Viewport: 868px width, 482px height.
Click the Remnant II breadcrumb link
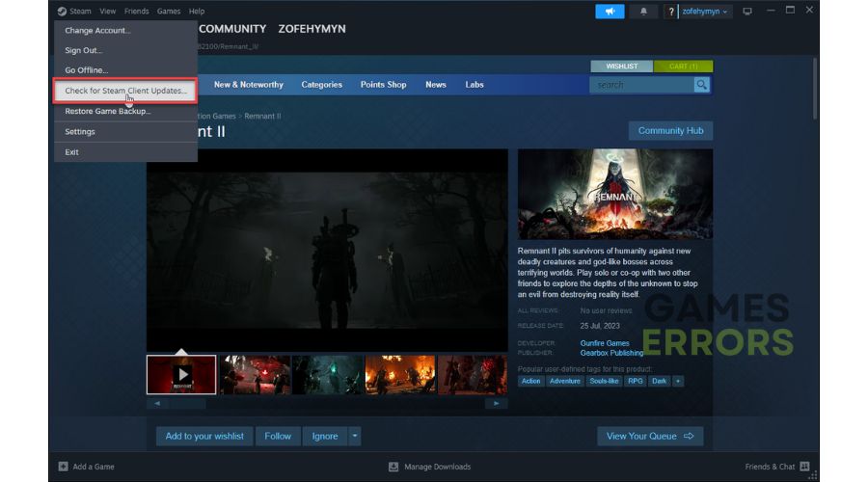(x=262, y=117)
